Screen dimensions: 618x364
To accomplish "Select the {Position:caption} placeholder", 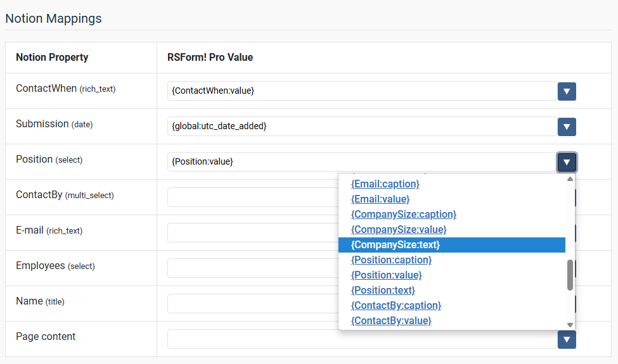I will (391, 260).
